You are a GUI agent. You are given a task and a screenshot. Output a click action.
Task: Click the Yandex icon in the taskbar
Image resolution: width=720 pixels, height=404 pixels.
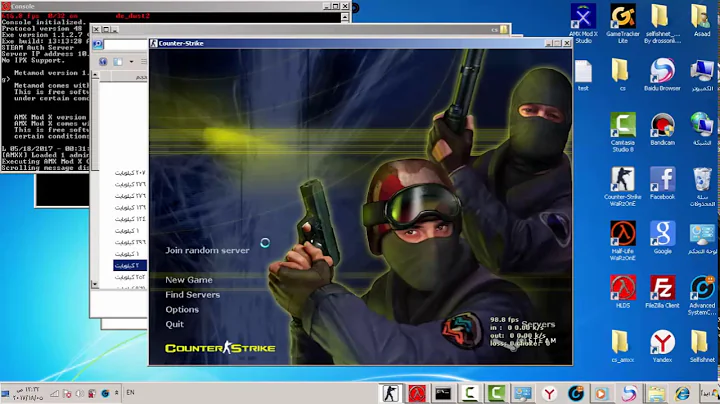point(549,393)
